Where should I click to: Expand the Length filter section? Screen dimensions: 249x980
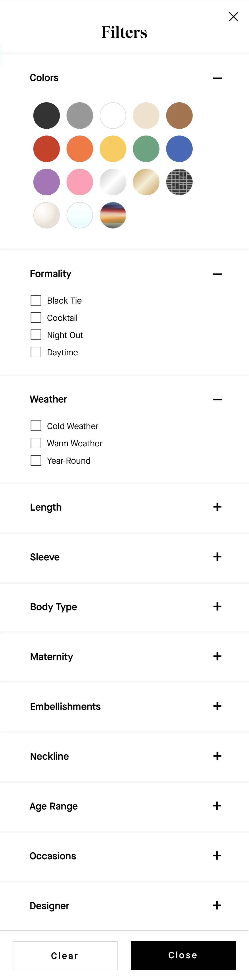coord(217,507)
